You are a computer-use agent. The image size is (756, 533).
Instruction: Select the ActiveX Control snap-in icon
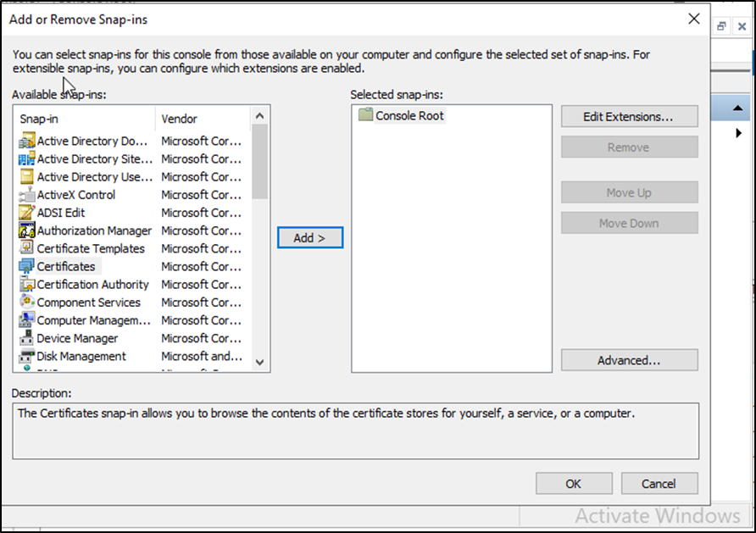coord(26,195)
